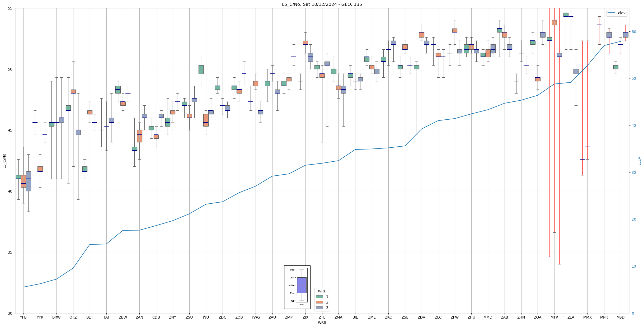The height and width of the screenshot is (327, 644).
Task: Click the boxplot key inset diagram
Action: (x=297, y=287)
